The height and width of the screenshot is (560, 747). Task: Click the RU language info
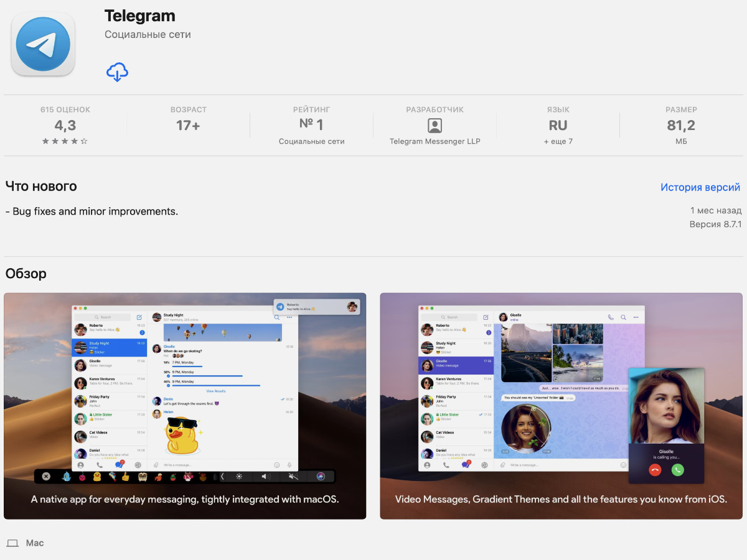pyautogui.click(x=558, y=126)
